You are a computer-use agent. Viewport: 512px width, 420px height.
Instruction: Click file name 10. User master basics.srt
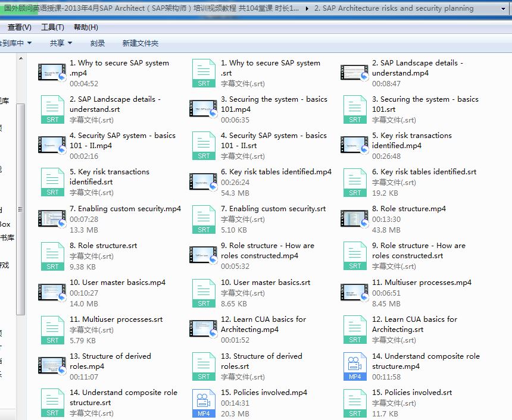point(266,283)
